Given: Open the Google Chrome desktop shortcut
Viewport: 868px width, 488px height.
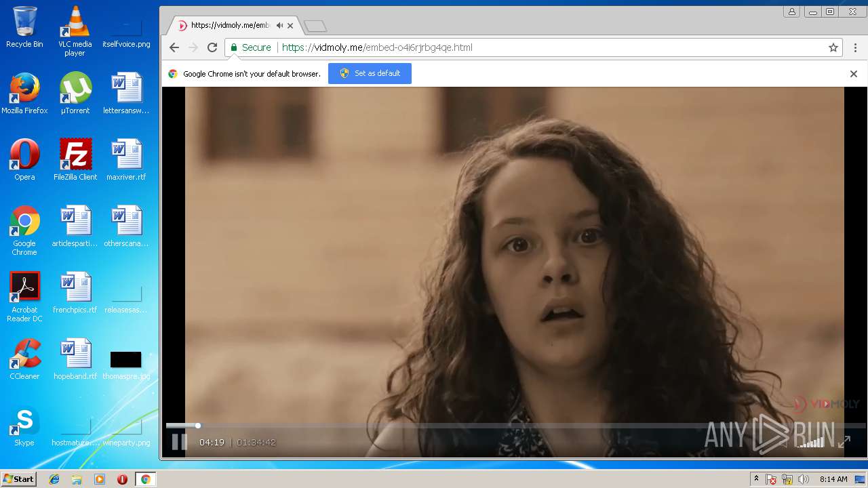Looking at the screenshot, I should click(24, 230).
